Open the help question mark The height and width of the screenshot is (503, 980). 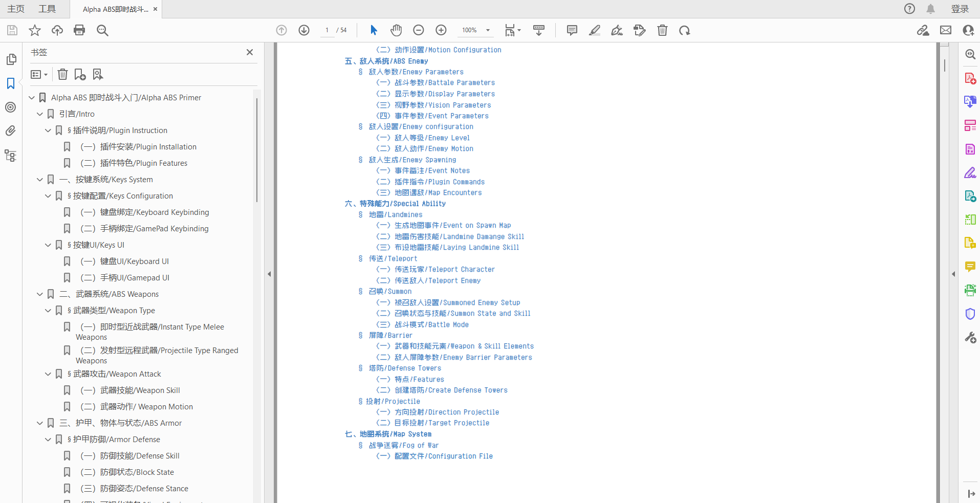pos(909,9)
